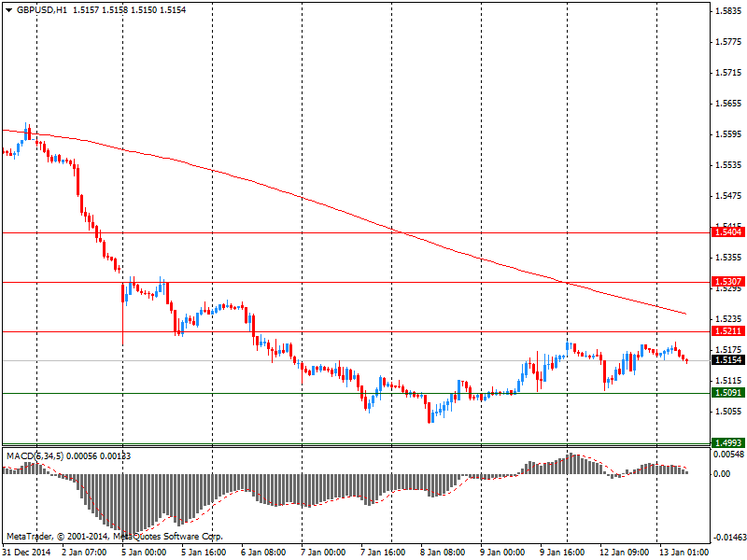
Task: Click the 1.5835 price scale value
Action: (729, 11)
